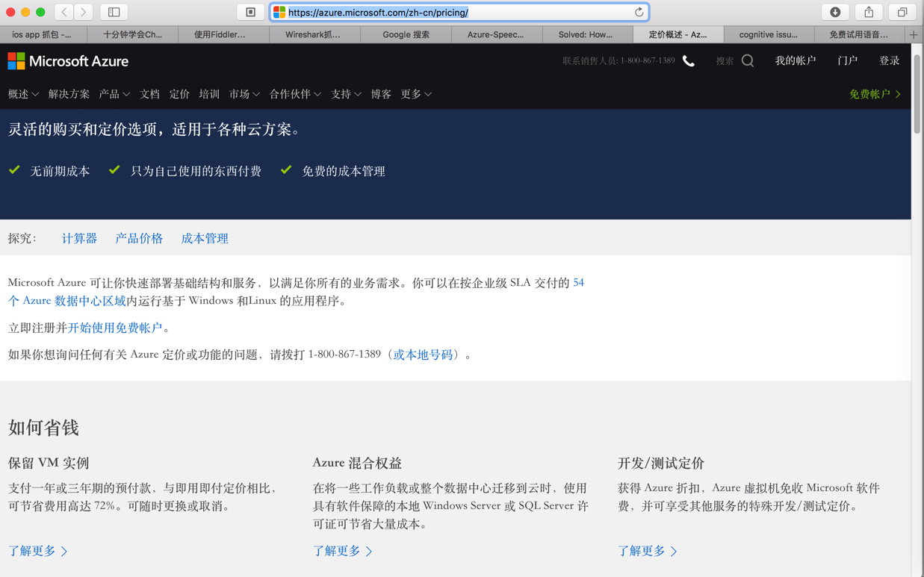Click 了解更多 under Azure 混合权益

point(343,551)
